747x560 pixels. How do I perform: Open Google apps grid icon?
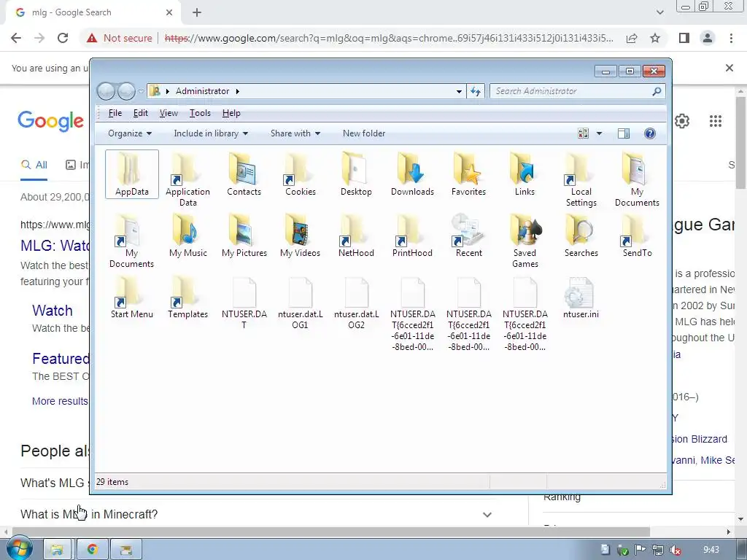click(x=715, y=121)
